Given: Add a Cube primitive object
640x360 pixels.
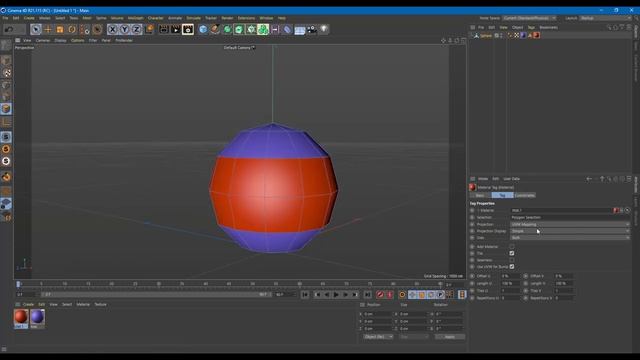Looking at the screenshot, I should tap(203, 29).
